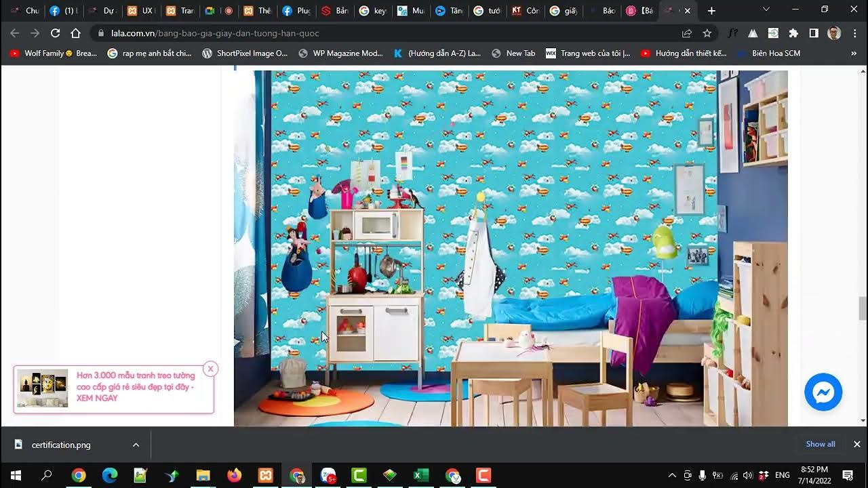This screenshot has height=488, width=868.
Task: Open the downloaded certification.png file
Action: (61, 445)
